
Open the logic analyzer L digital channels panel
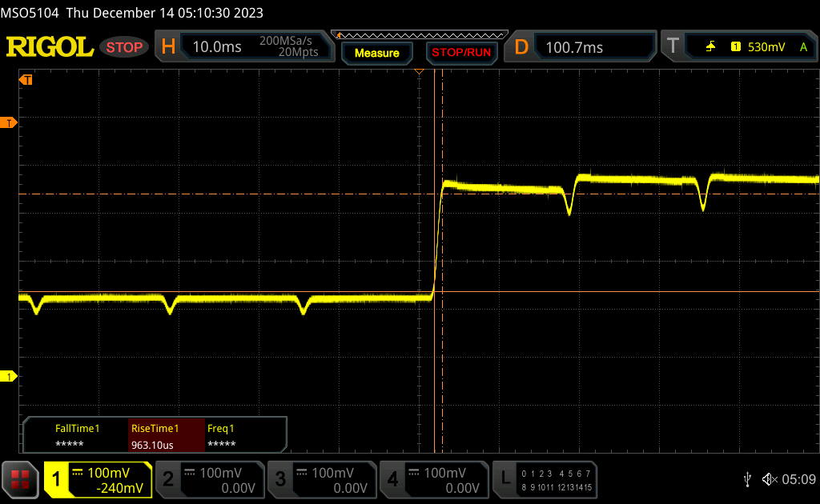[x=546, y=479]
